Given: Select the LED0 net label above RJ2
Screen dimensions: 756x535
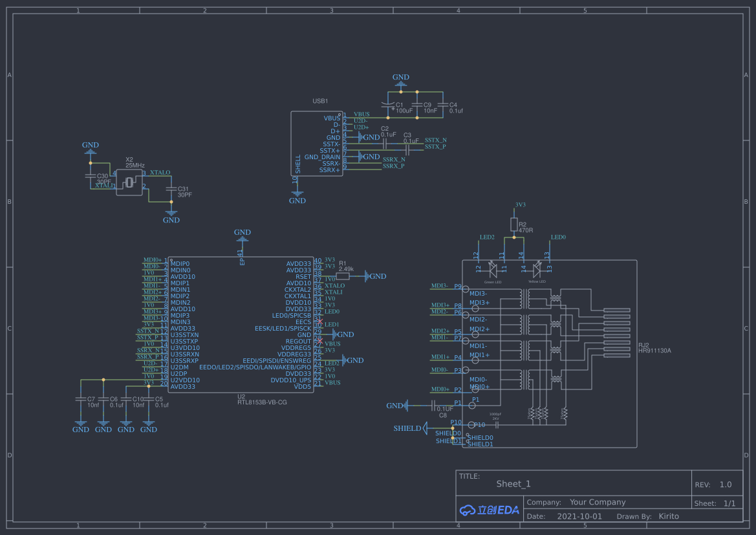Looking at the screenshot, I should pyautogui.click(x=558, y=237).
